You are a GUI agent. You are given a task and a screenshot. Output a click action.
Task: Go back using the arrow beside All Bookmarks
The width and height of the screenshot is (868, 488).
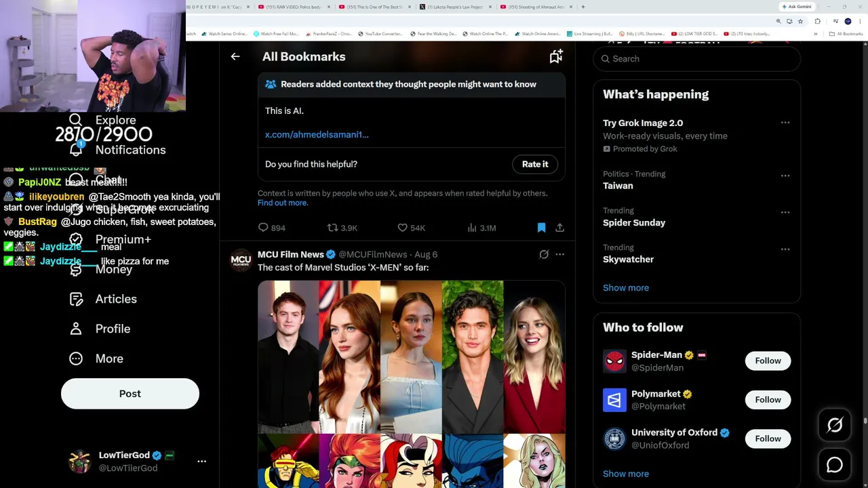coord(235,57)
